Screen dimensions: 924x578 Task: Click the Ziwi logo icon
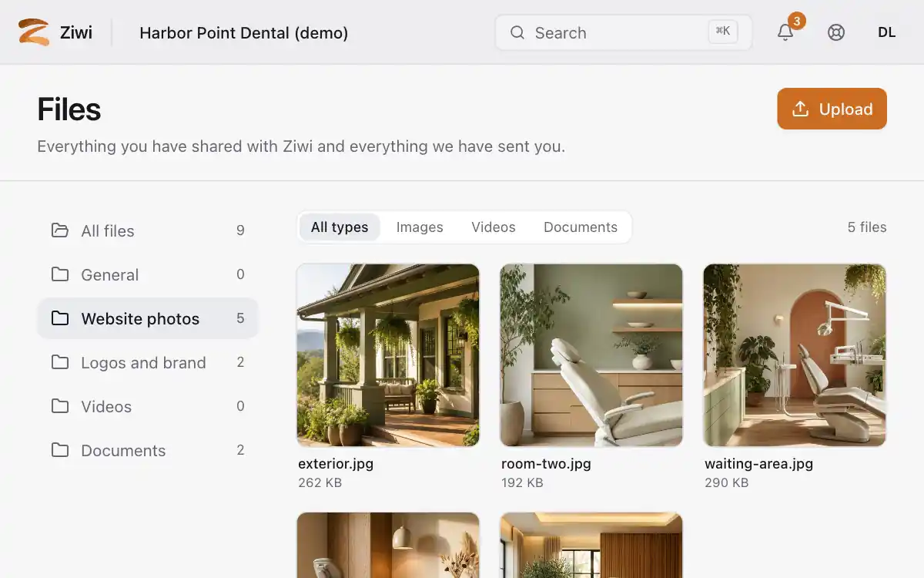34,32
